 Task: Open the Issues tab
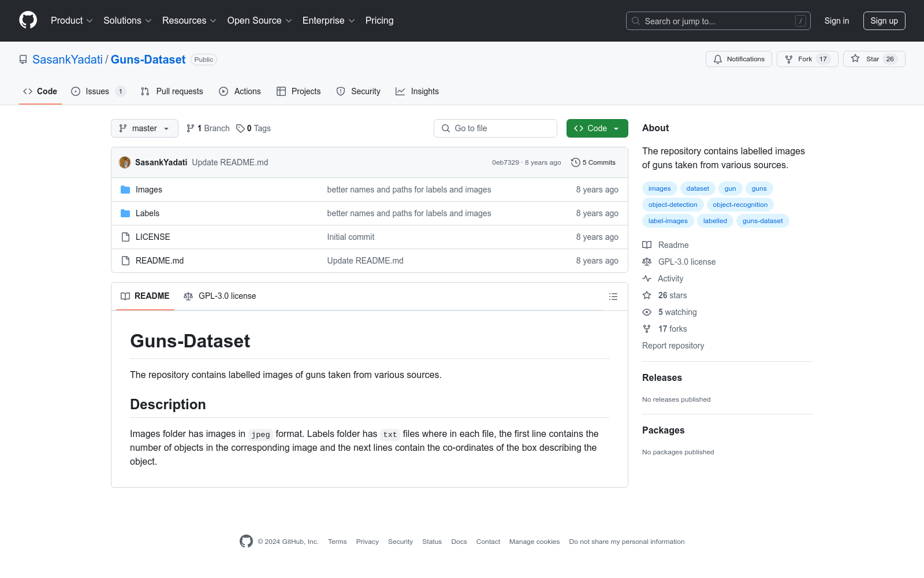point(98,91)
